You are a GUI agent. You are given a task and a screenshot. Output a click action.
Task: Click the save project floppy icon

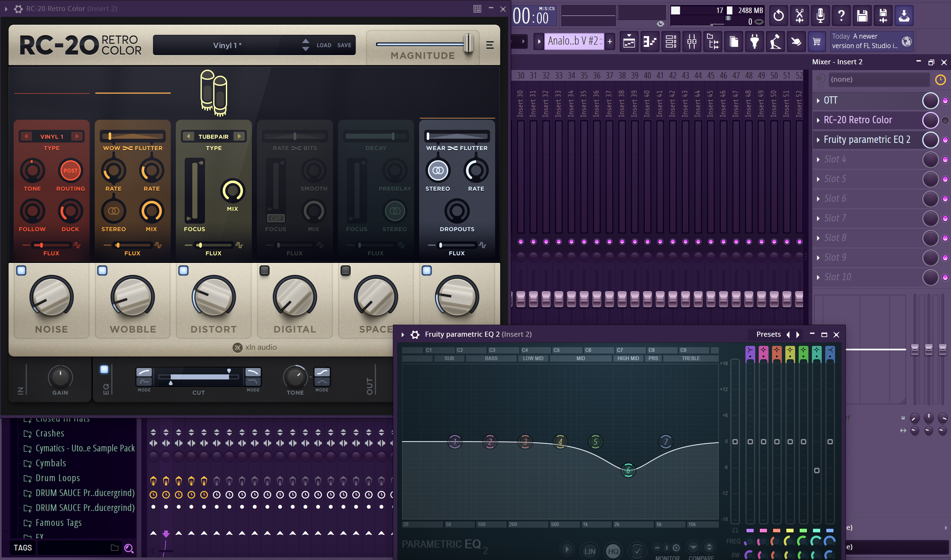[862, 16]
